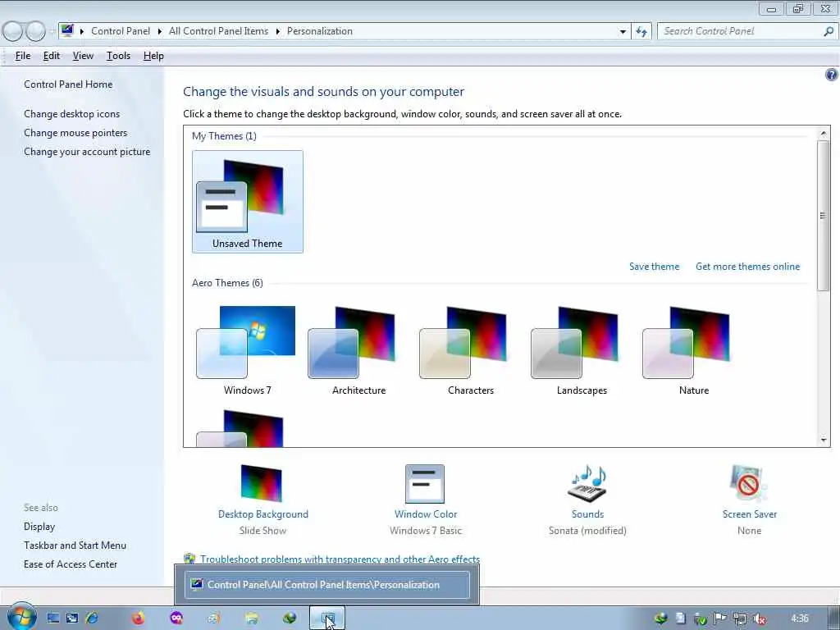
Task: Open Desktop Background settings icon
Action: 262,483
